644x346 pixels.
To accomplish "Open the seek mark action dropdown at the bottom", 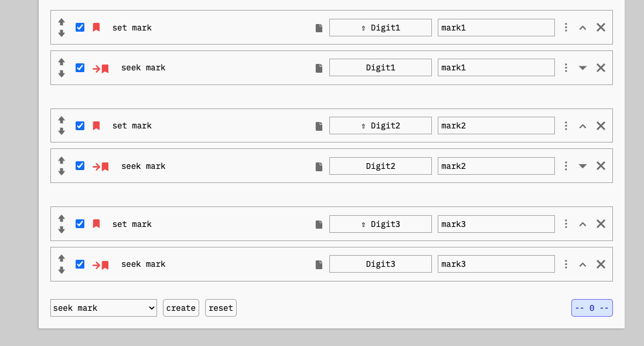I will [x=103, y=307].
